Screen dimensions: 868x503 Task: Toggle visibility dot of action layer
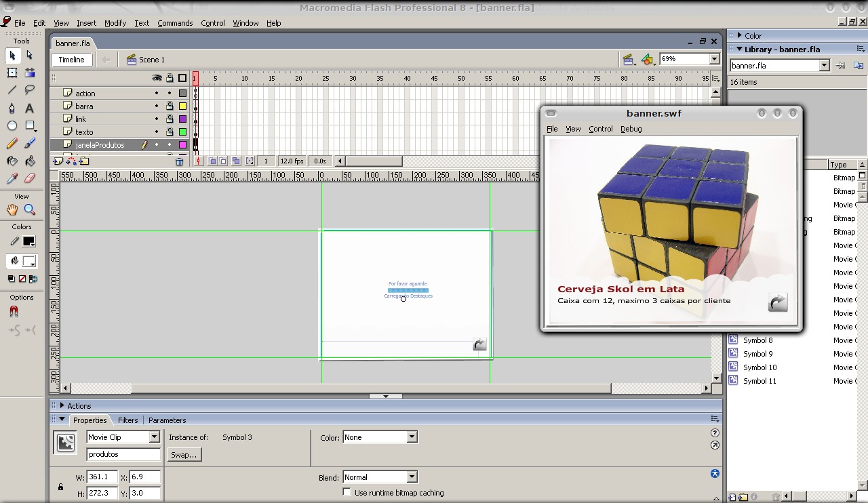point(157,94)
